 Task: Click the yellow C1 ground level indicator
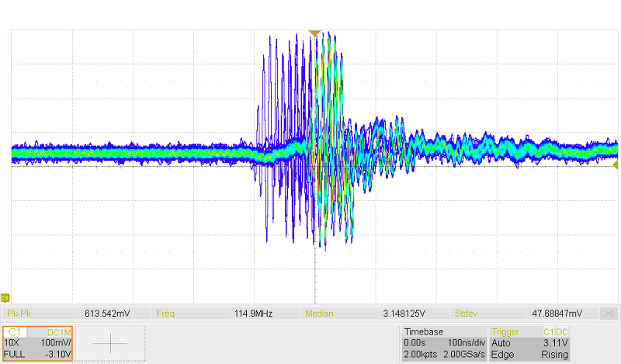(x=5, y=297)
